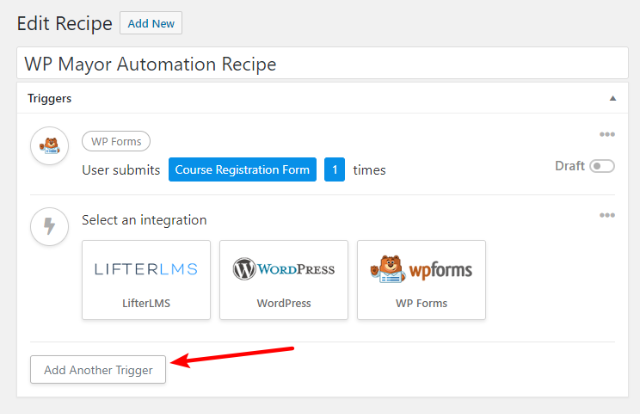Click the WP Forms pill label

[116, 141]
